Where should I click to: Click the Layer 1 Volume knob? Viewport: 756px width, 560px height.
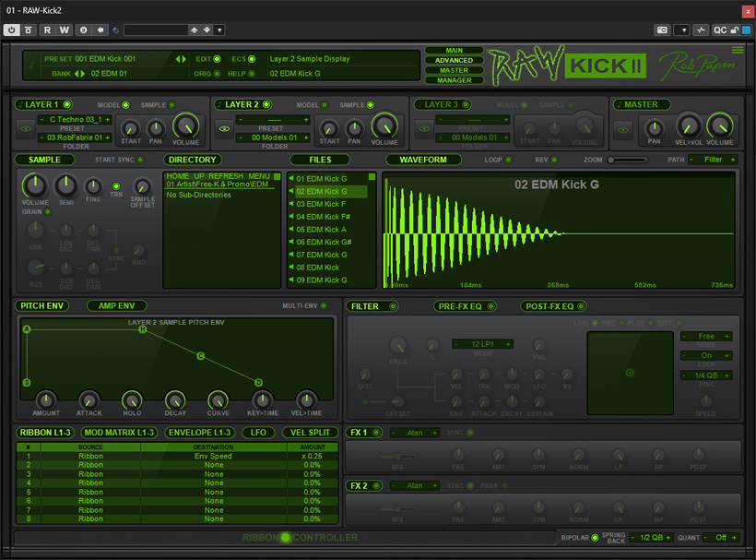(x=185, y=125)
